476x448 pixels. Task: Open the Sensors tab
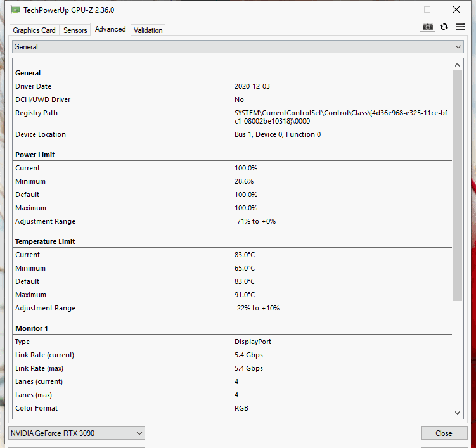point(75,30)
